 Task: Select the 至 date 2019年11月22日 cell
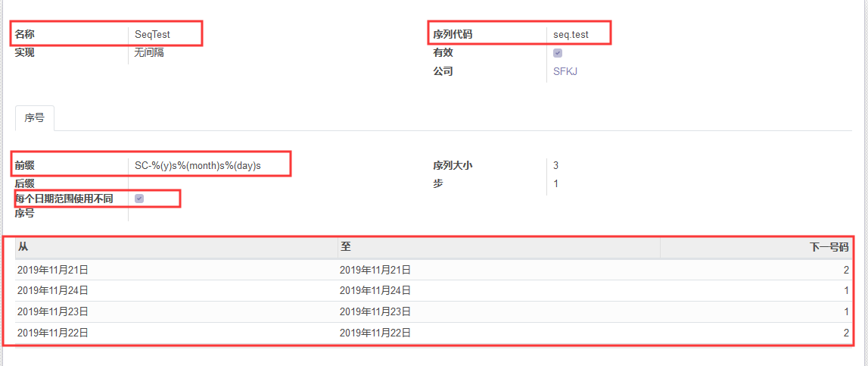click(375, 333)
